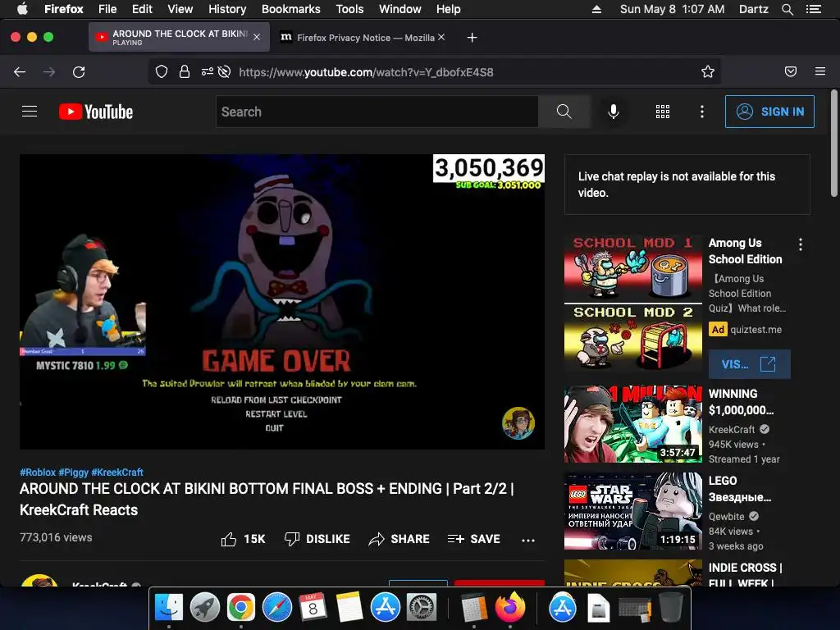Close the YouTube tab

257,37
